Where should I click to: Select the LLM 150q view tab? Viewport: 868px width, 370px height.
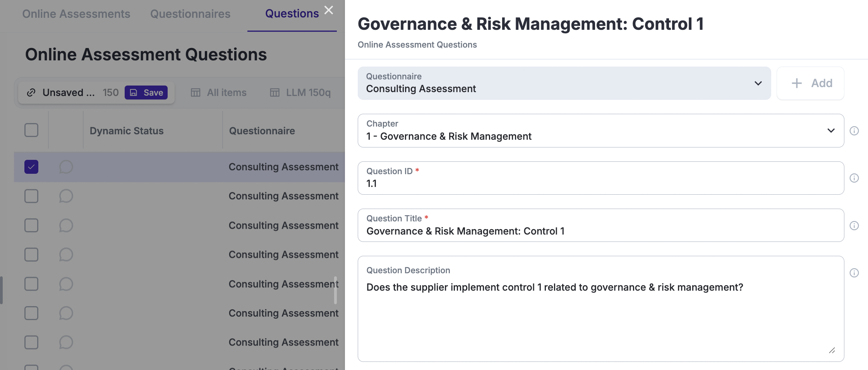tap(300, 92)
